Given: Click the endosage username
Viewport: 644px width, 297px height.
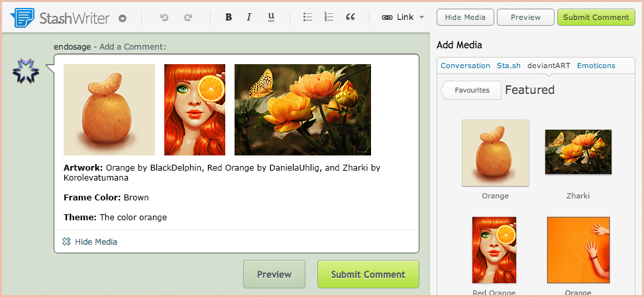Looking at the screenshot, I should pos(72,47).
